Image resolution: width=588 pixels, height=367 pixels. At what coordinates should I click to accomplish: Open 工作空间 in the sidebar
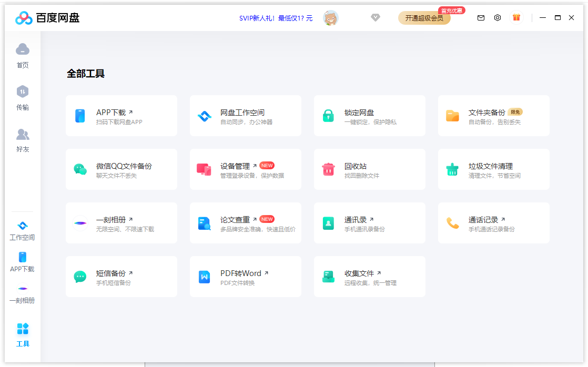[x=23, y=231]
